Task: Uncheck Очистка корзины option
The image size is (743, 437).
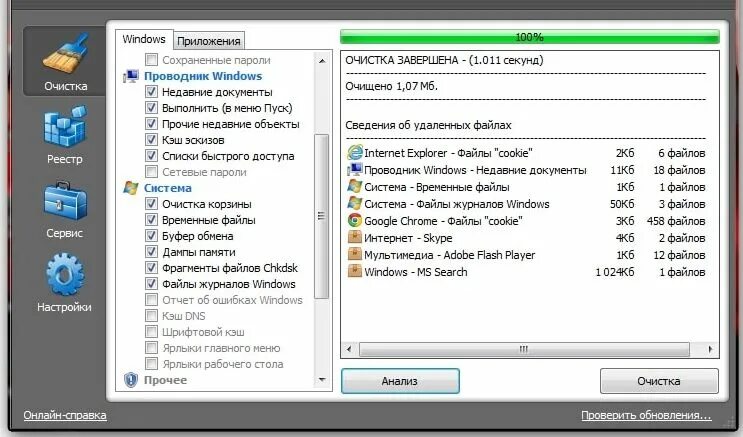Action: pyautogui.click(x=151, y=204)
